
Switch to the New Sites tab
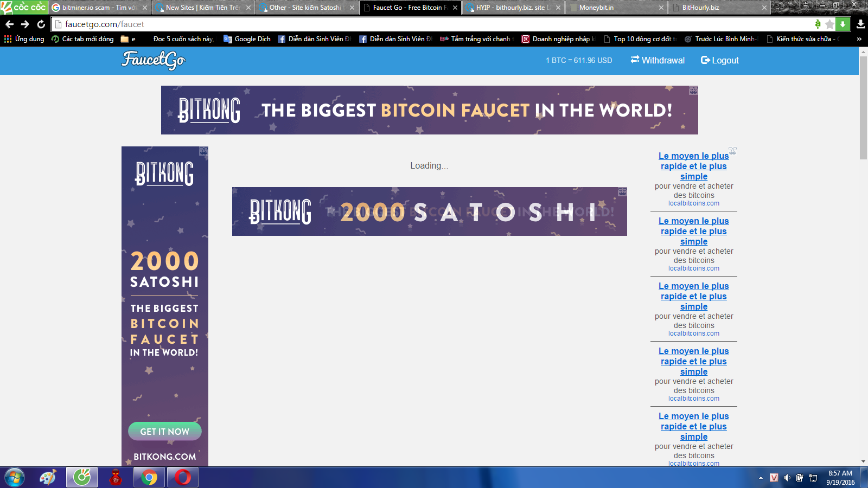click(202, 8)
